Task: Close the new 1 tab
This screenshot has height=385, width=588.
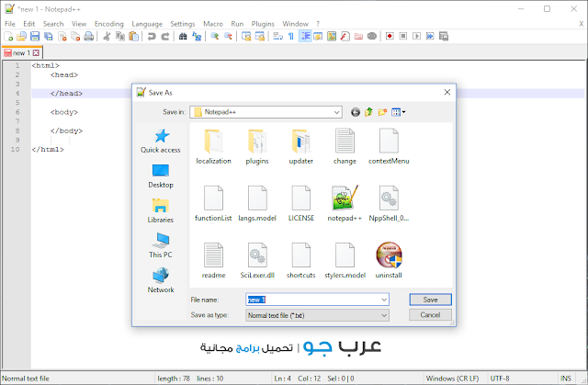Action: pyautogui.click(x=36, y=53)
